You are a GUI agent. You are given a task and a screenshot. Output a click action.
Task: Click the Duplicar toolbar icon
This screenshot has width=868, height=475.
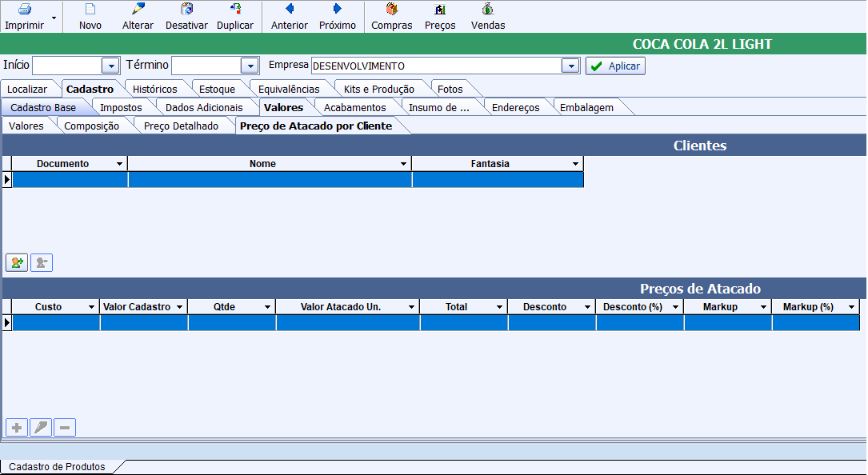coord(235,10)
